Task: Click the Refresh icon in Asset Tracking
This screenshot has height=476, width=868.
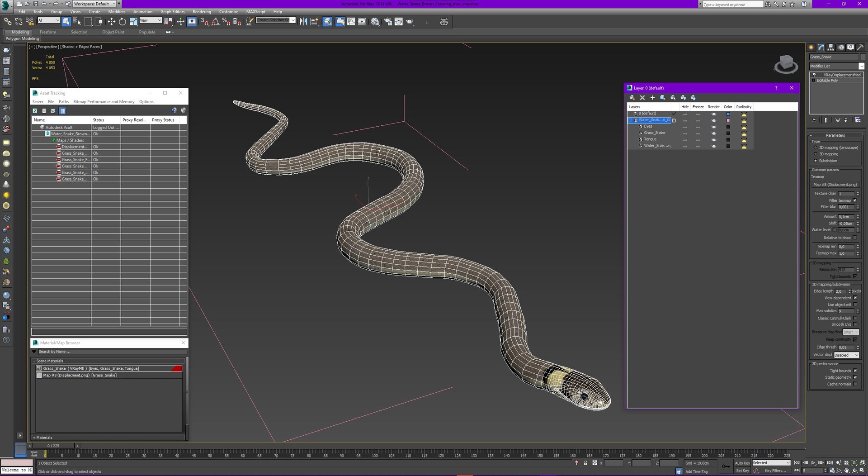Action: click(35, 111)
